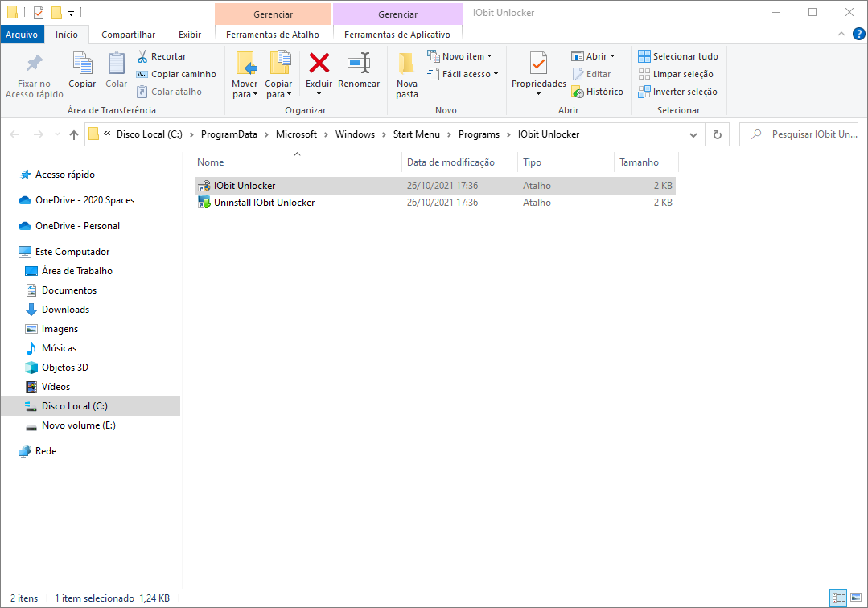868x608 pixels.
Task: Click Disco Local (C:) in the address path
Action: tap(150, 134)
